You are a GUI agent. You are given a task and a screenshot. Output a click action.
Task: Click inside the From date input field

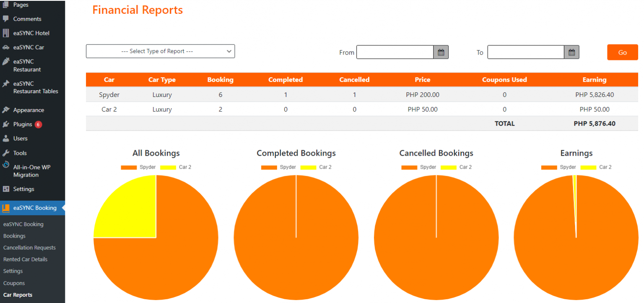pos(394,52)
